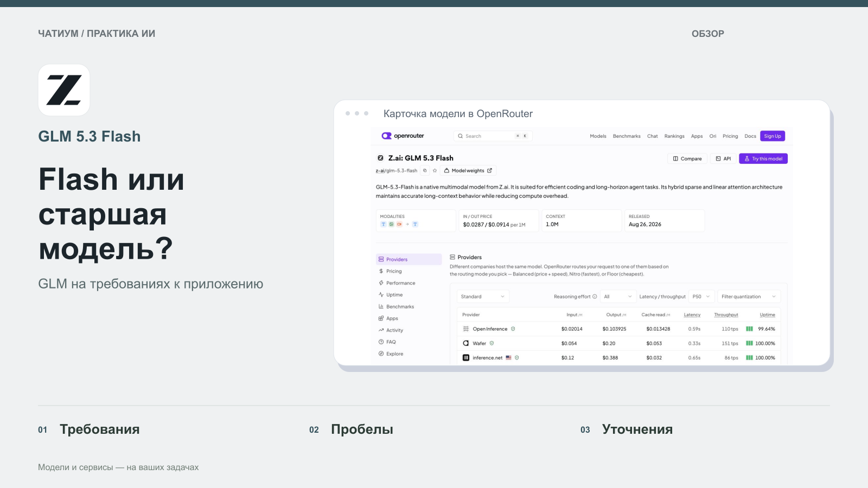Click the Z.ai icon beside the model title
868x488 pixels.
tap(380, 158)
